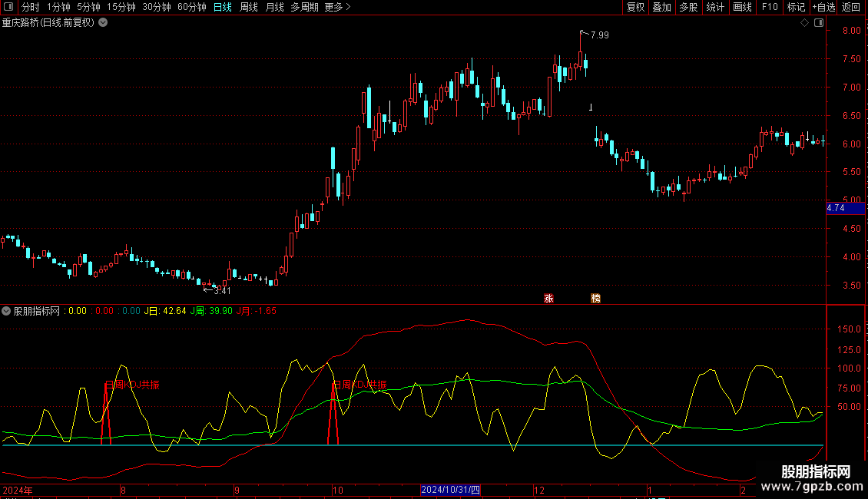The width and height of the screenshot is (868, 499).
Task: Click the J周: 39.90 indicator value
Action: pos(211,311)
